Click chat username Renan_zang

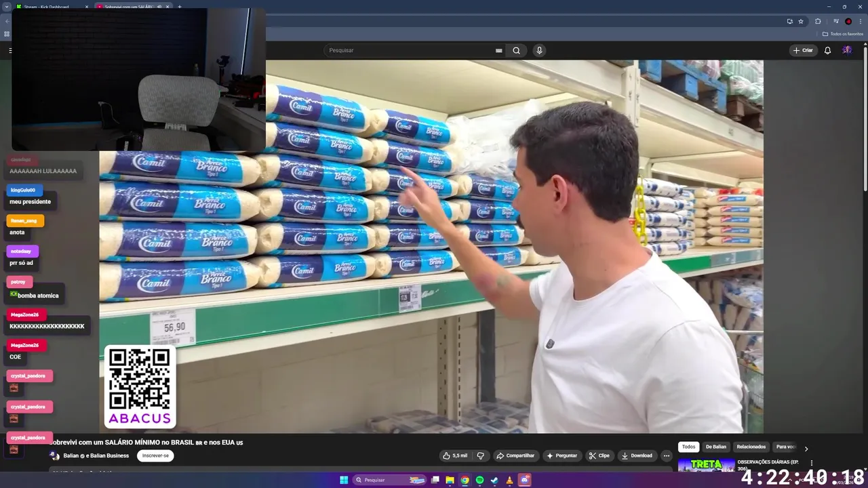click(24, 221)
